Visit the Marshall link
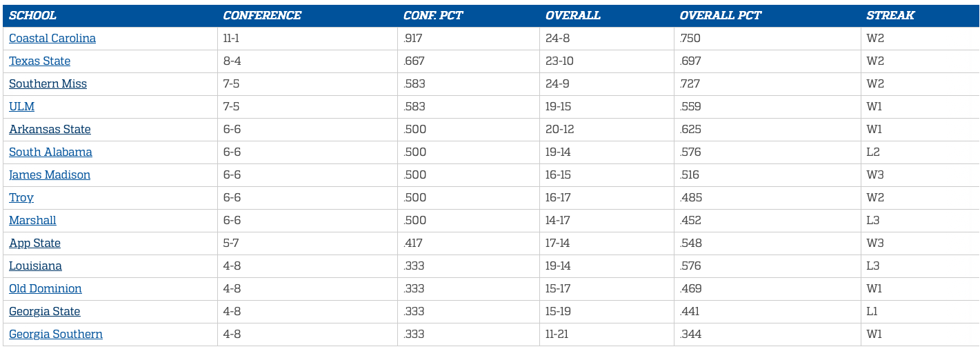The height and width of the screenshot is (349, 980). click(32, 221)
